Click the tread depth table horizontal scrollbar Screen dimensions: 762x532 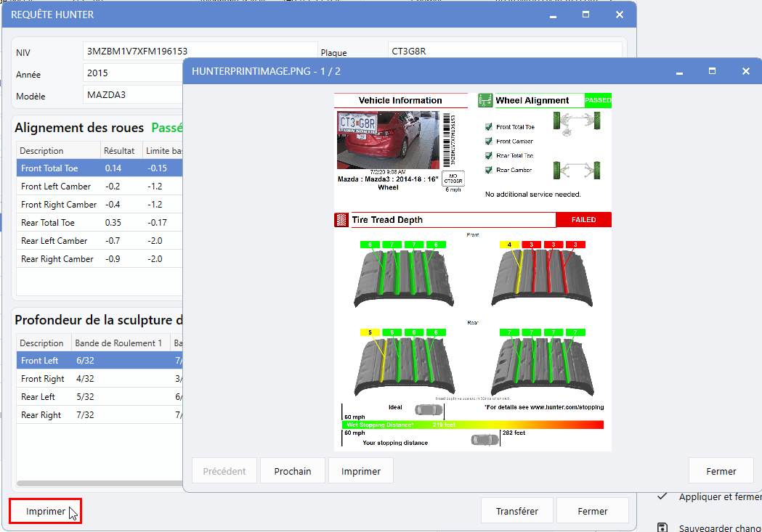point(100,483)
